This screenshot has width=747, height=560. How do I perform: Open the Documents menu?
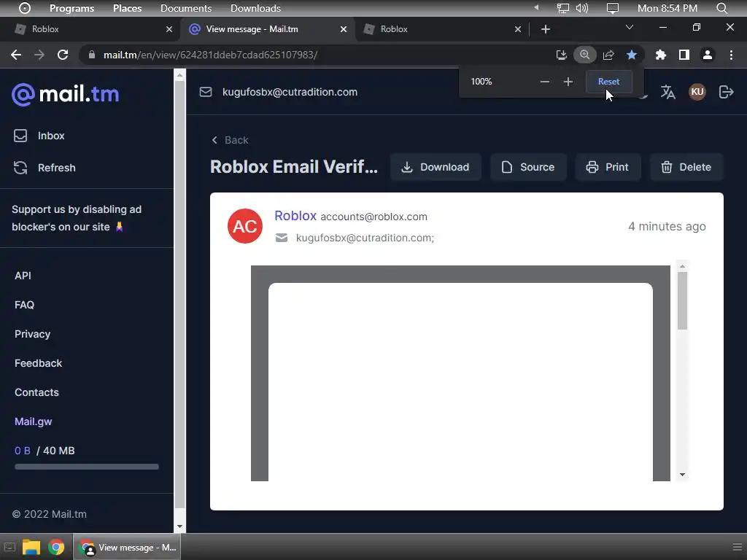coord(186,8)
